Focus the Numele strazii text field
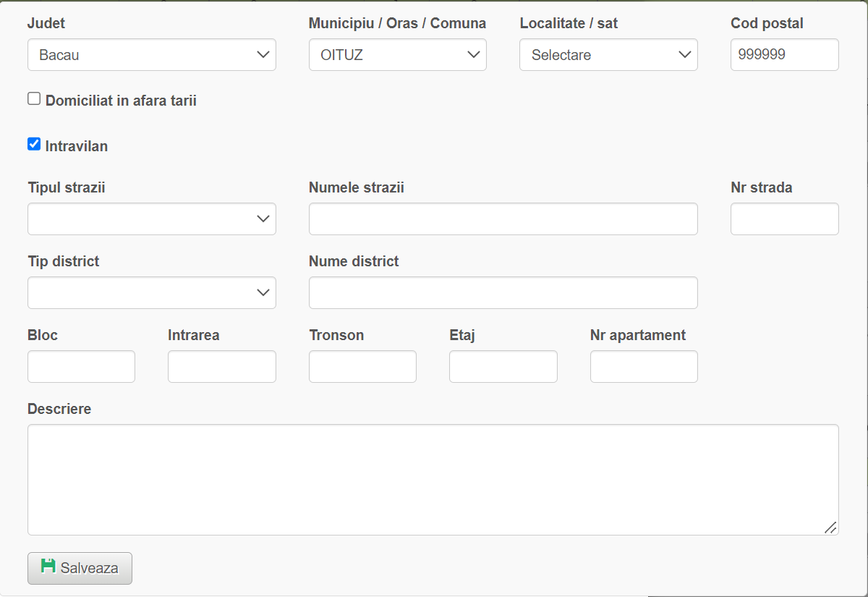 pyautogui.click(x=503, y=219)
